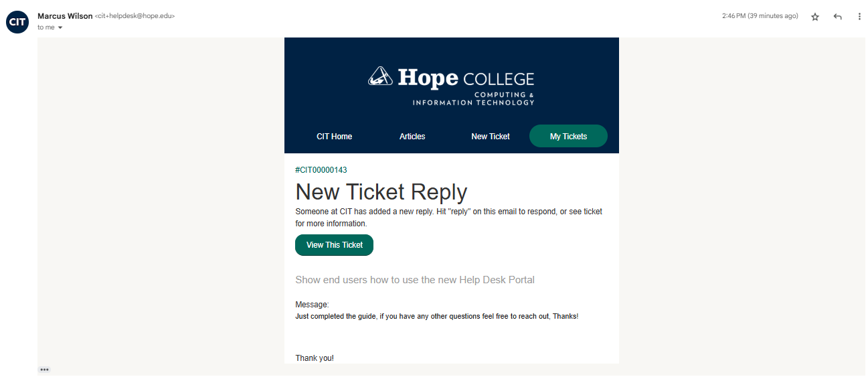Star this email from Marcus Wilson
The height and width of the screenshot is (383, 868).
pos(815,17)
